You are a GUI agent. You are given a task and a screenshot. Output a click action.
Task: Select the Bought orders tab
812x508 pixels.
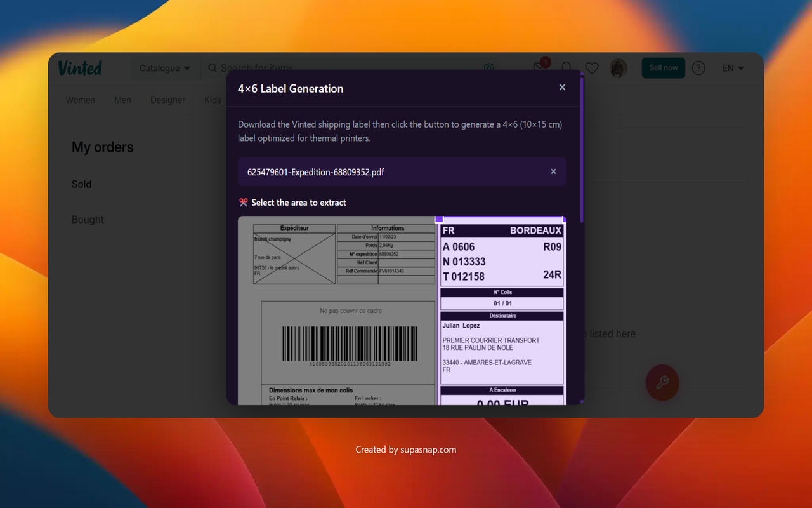[x=88, y=220]
